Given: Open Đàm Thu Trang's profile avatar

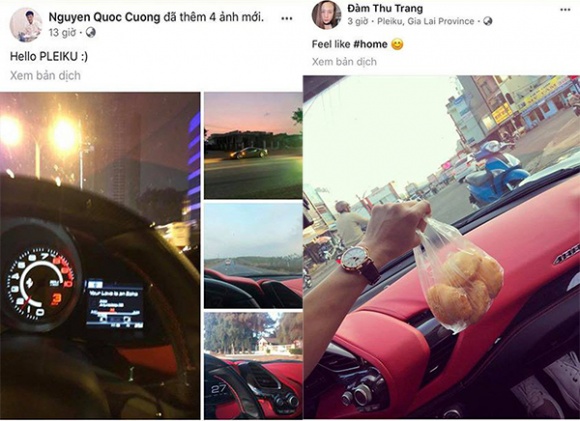Looking at the screenshot, I should (326, 15).
